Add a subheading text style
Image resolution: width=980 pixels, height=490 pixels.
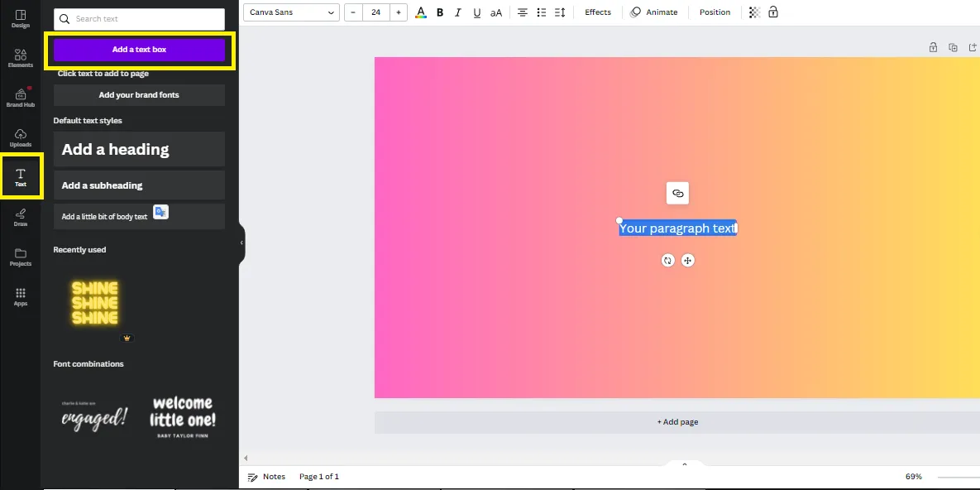click(139, 185)
